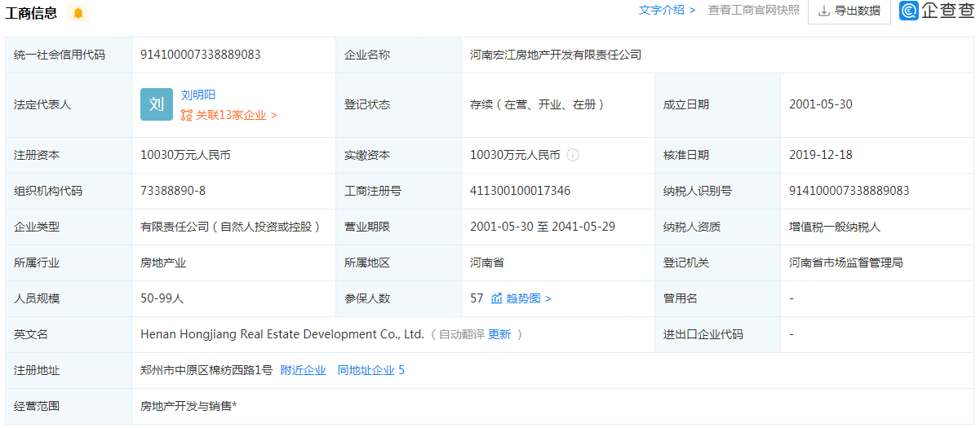Click the 企查查 logo
This screenshot has width=980, height=428.
tap(936, 11)
